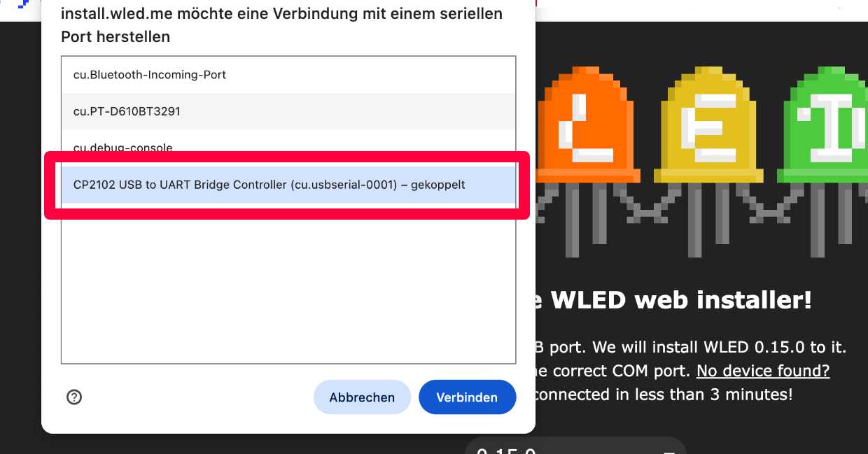Open the No device found? link
The width and height of the screenshot is (868, 454).
(764, 371)
